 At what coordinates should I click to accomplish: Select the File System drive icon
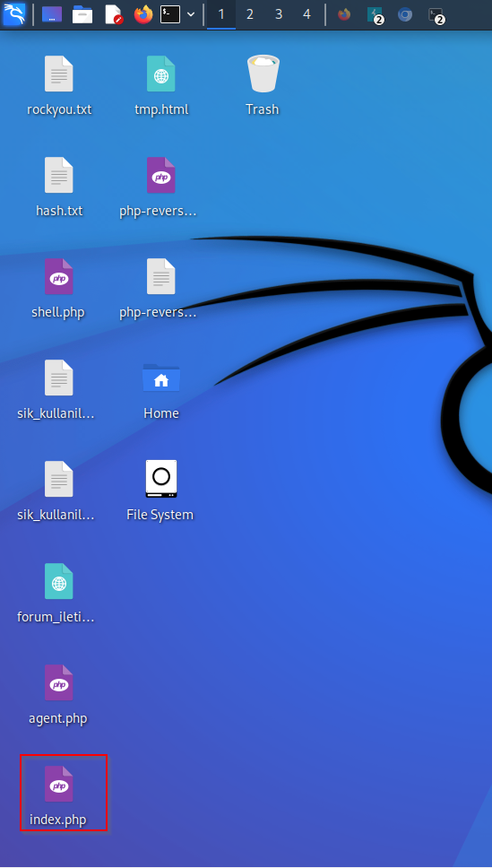pos(160,491)
